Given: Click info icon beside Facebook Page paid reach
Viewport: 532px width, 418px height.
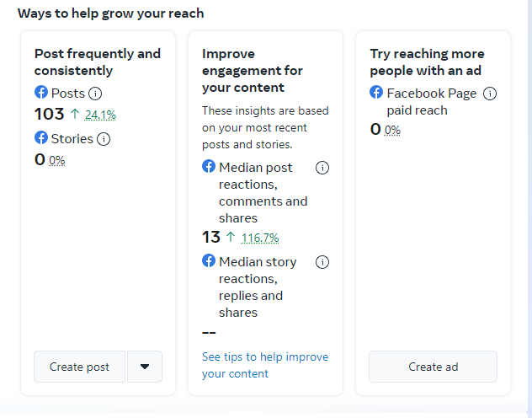Looking at the screenshot, I should [x=490, y=94].
